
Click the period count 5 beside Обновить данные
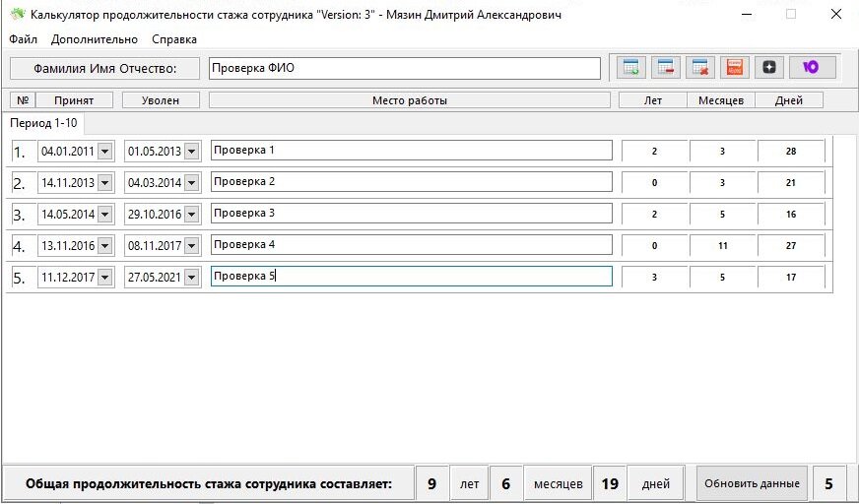[828, 483]
